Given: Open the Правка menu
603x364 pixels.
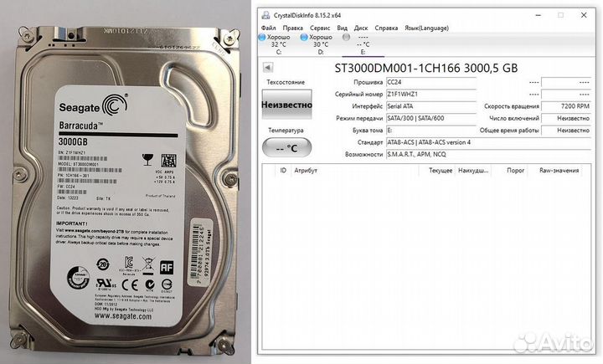Looking at the screenshot, I should pyautogui.click(x=292, y=28).
